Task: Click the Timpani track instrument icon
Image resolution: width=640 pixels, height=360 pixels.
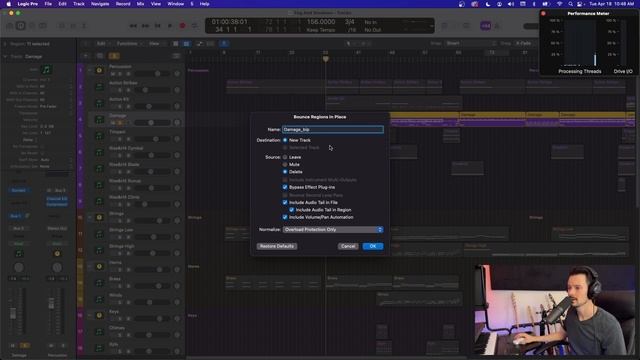Action: click(99, 136)
